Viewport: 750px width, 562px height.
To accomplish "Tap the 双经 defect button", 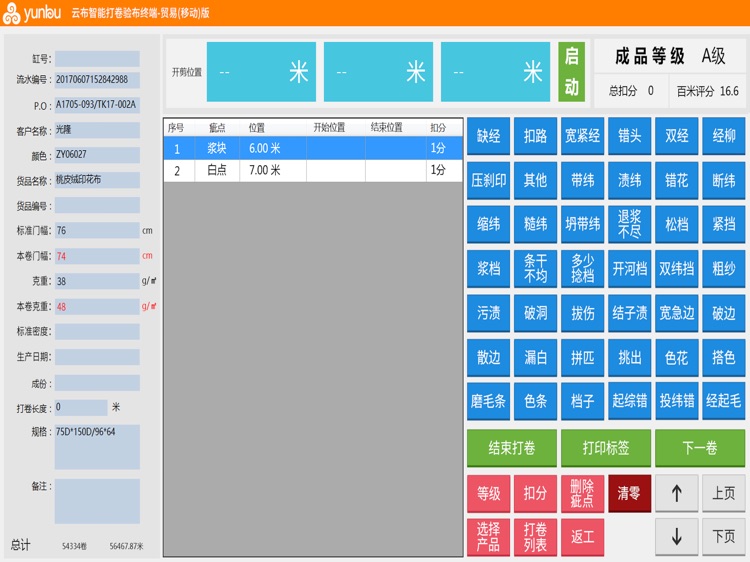I will tap(676, 136).
